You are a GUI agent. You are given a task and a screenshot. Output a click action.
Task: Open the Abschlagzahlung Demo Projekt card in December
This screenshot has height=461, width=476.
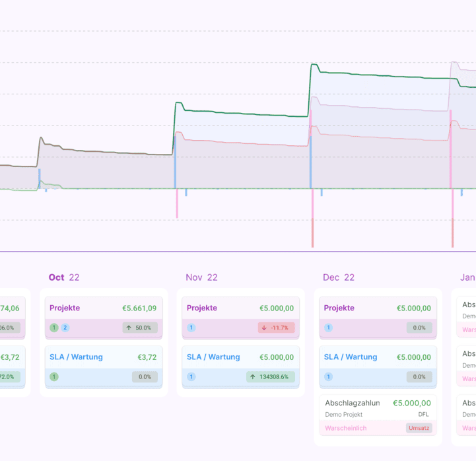click(378, 408)
